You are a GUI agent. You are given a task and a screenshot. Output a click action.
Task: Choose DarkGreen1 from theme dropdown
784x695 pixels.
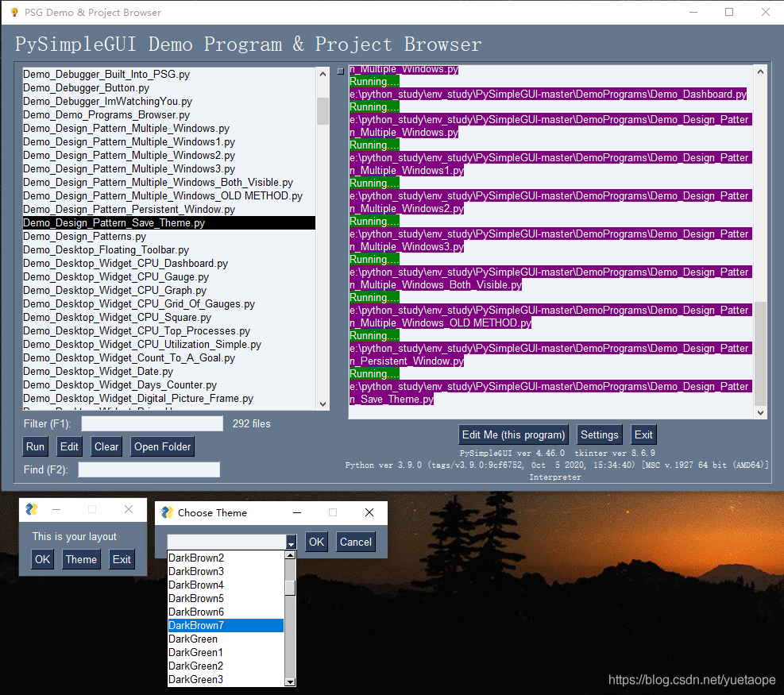[226, 652]
